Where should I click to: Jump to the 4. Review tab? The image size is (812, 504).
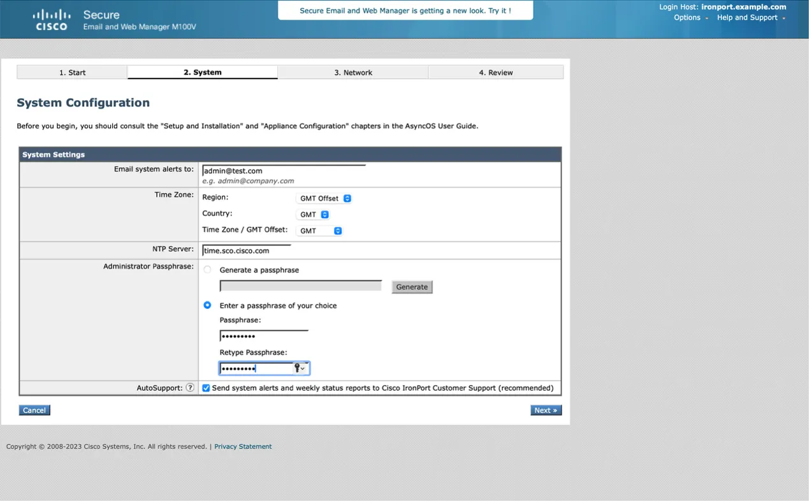[x=496, y=73]
